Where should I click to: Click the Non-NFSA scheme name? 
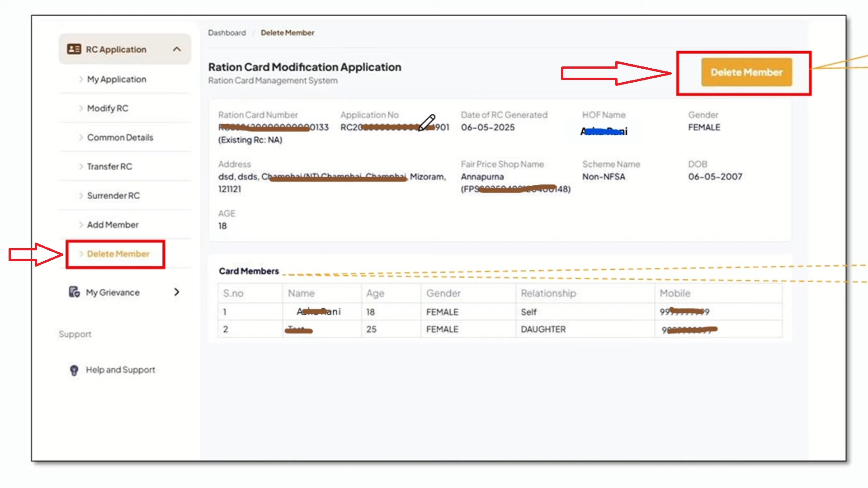coord(604,177)
